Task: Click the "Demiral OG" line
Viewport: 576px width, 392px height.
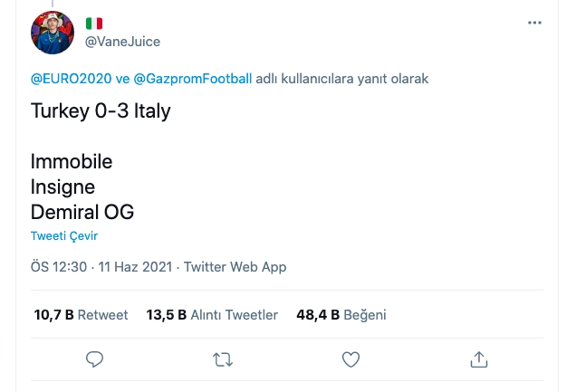Action: [82, 212]
